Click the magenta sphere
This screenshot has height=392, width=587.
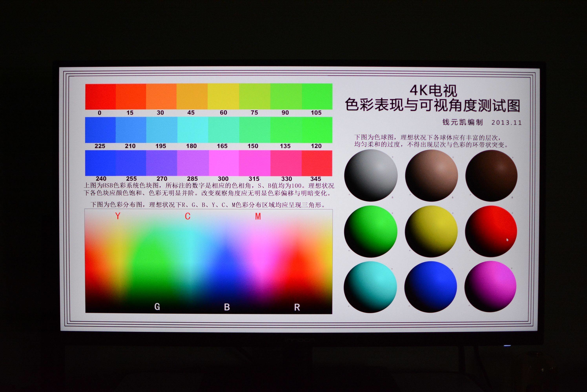[x=490, y=287]
